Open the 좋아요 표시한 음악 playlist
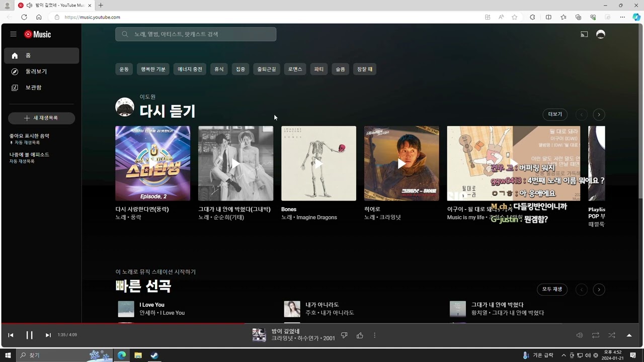Screen dimensions: 644x362 (x=29, y=139)
